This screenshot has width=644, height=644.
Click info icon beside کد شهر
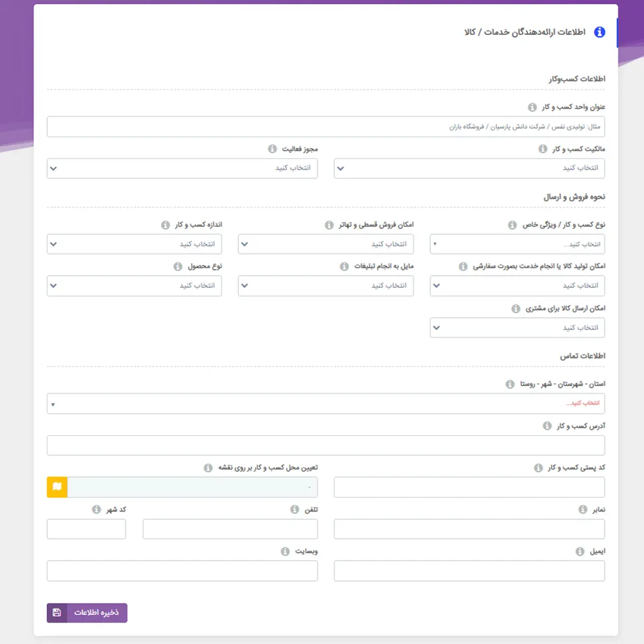(96, 509)
